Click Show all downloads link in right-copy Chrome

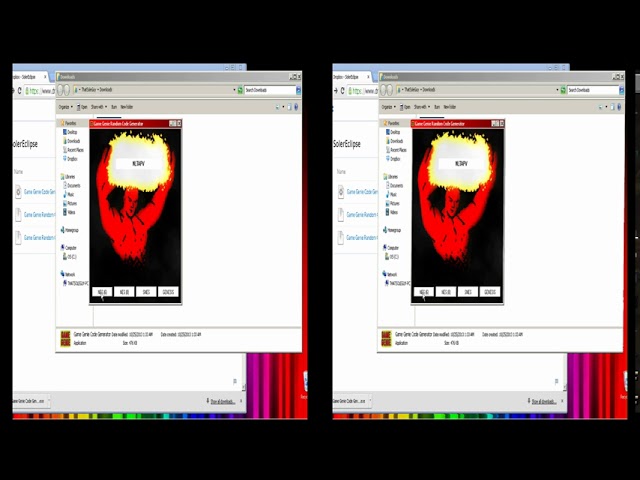544,401
